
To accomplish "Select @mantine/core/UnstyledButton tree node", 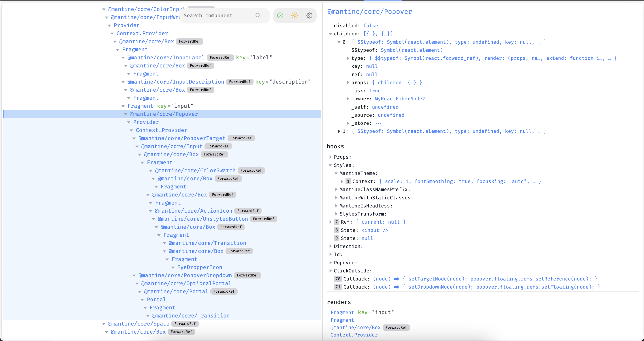I will click(203, 219).
